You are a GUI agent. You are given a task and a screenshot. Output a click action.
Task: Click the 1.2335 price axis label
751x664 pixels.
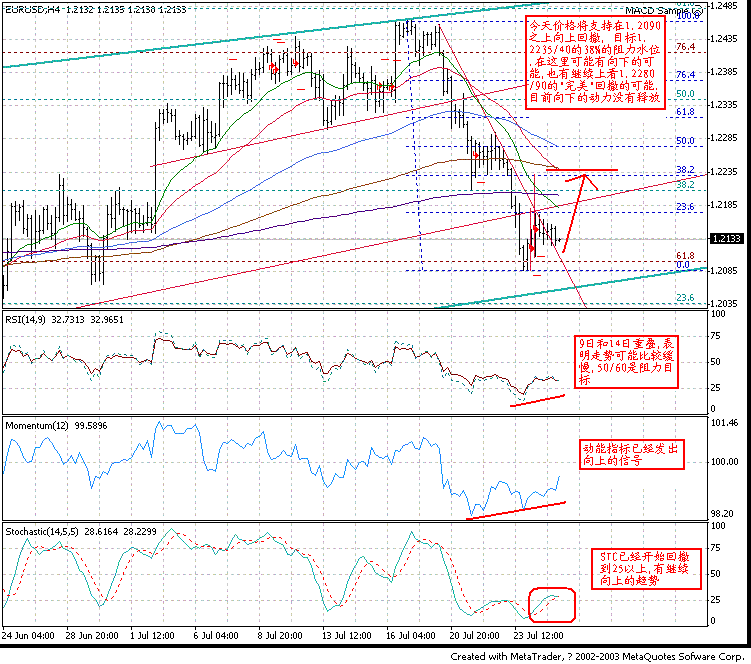[x=724, y=105]
